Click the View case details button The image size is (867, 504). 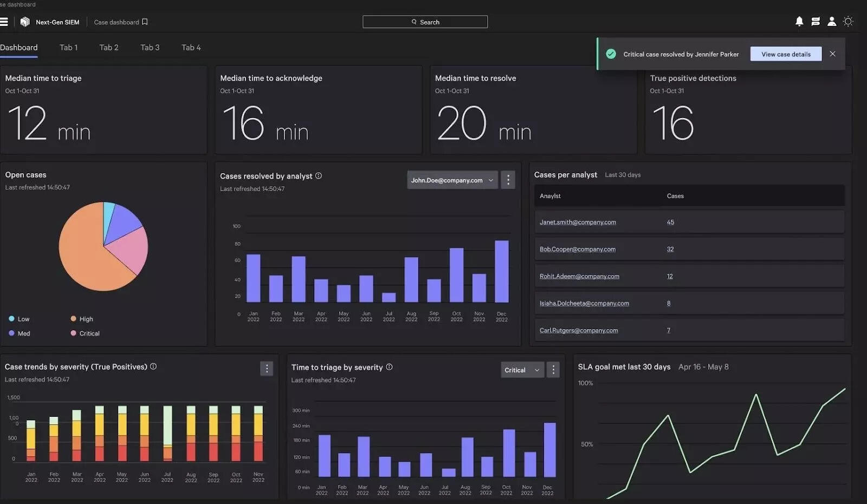786,54
